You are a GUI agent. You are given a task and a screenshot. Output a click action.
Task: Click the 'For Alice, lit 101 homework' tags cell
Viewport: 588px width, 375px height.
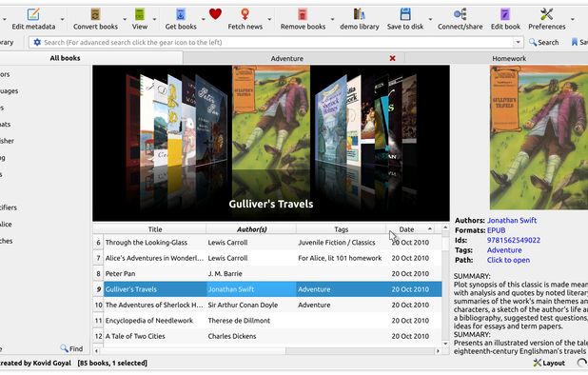click(341, 258)
